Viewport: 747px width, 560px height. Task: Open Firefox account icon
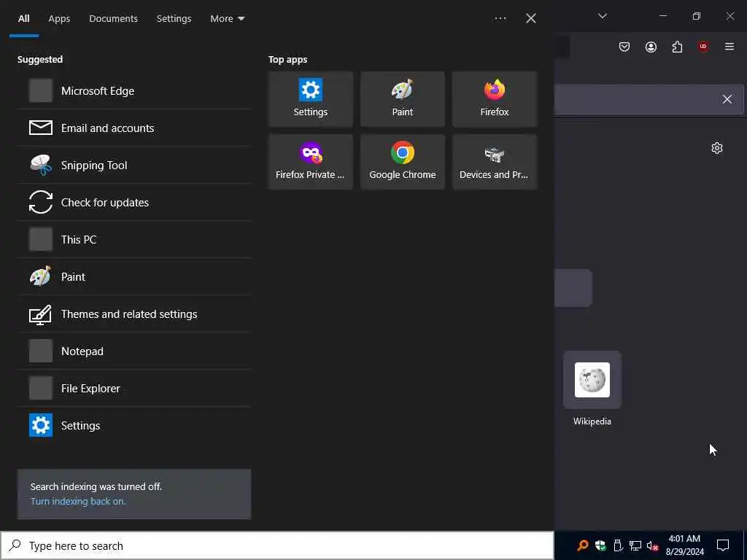pyautogui.click(x=651, y=47)
